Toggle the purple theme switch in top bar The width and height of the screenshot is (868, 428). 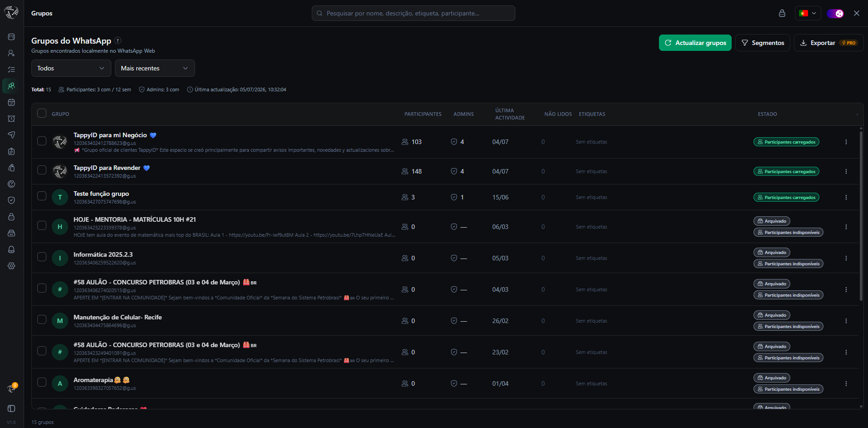pyautogui.click(x=835, y=13)
